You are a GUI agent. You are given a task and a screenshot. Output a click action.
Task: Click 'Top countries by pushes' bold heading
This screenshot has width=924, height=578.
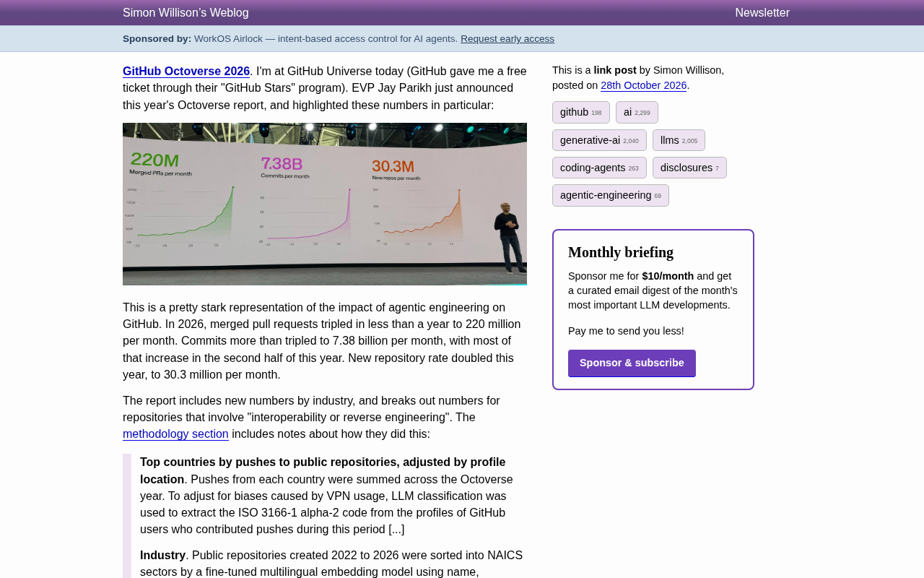[323, 470]
